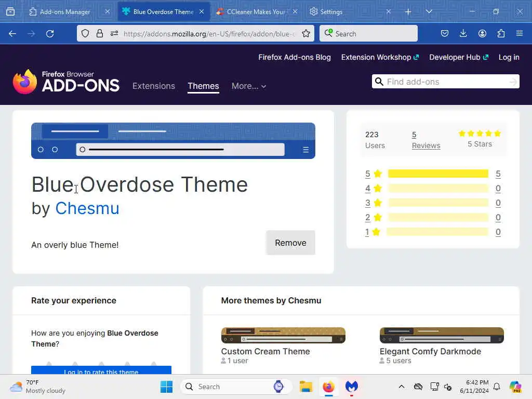This screenshot has width=532, height=399.
Task: Click the Firefox taskbar icon
Action: click(329, 387)
